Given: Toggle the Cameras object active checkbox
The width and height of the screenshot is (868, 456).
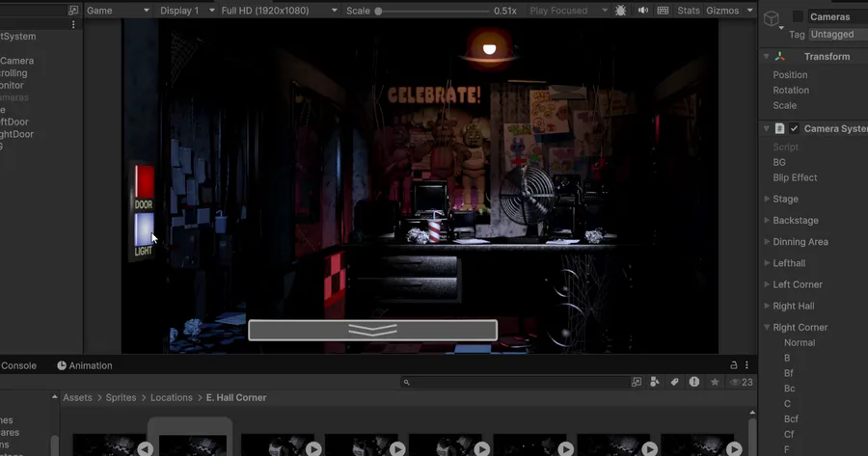Looking at the screenshot, I should 798,16.
